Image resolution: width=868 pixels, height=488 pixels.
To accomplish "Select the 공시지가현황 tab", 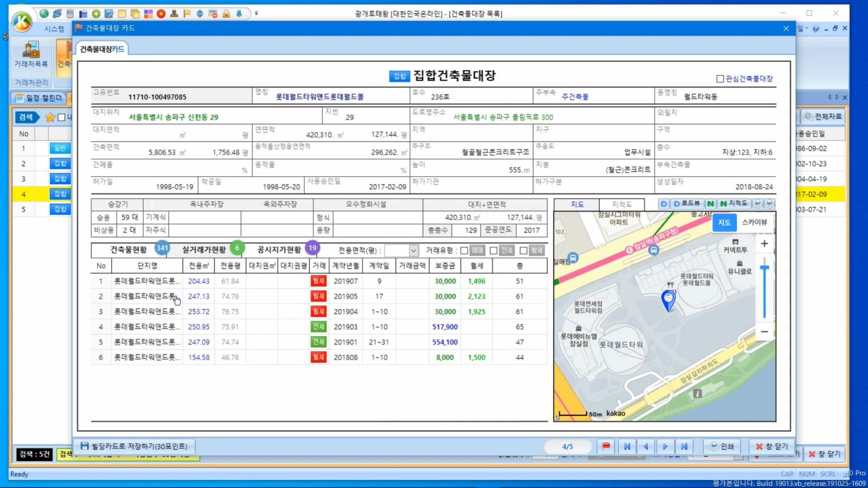I will 279,249.
